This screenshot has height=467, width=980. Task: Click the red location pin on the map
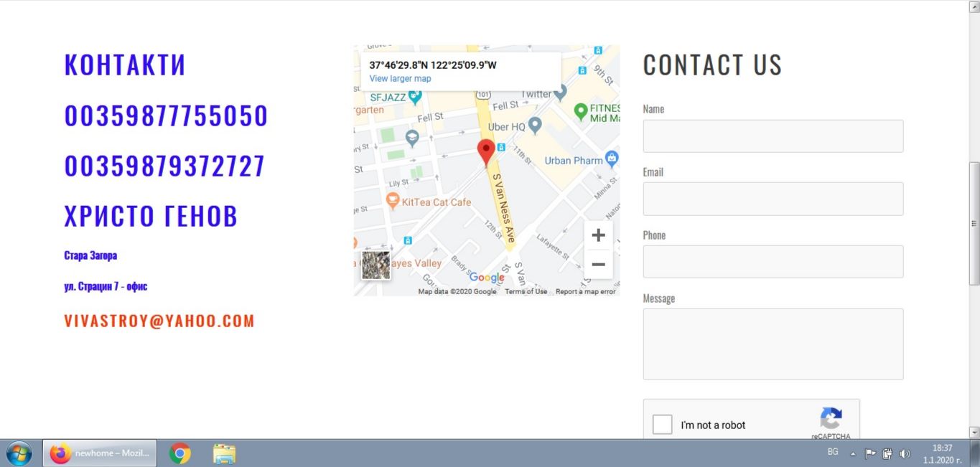[x=486, y=153]
